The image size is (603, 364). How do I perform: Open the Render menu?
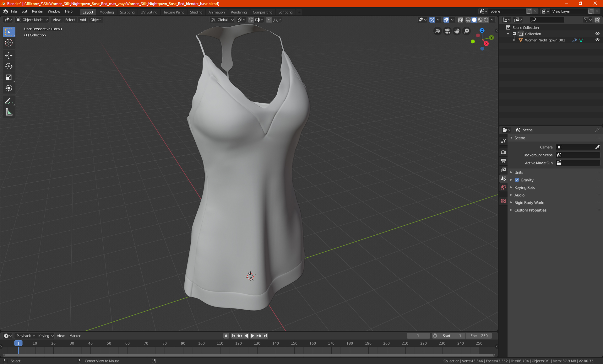37,11
